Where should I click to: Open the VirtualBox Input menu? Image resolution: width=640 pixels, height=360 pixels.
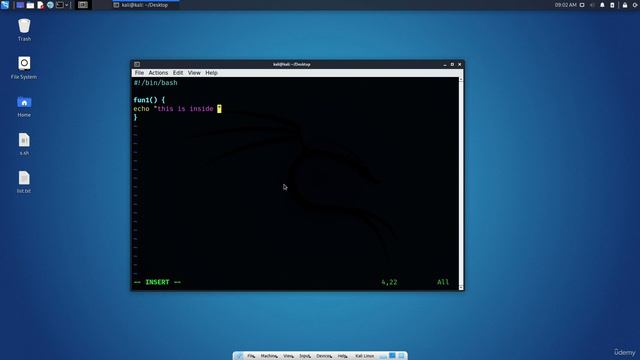(x=304, y=356)
